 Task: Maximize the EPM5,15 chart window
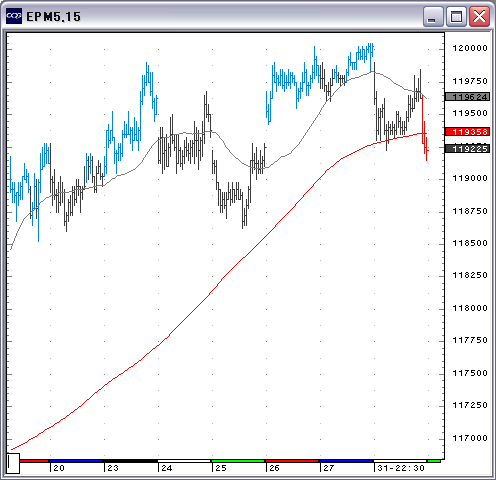pos(456,16)
